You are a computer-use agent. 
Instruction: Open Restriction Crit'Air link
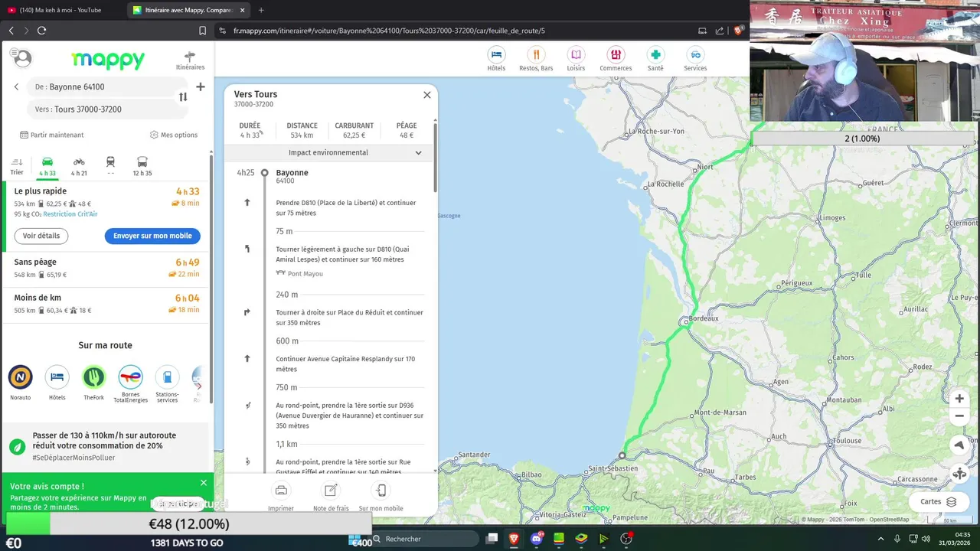point(70,214)
